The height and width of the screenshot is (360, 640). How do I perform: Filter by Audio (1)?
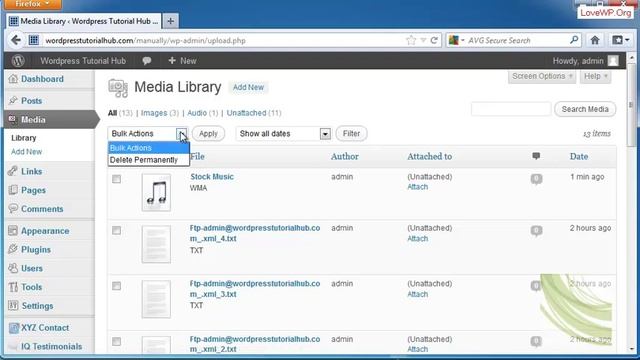point(203,113)
